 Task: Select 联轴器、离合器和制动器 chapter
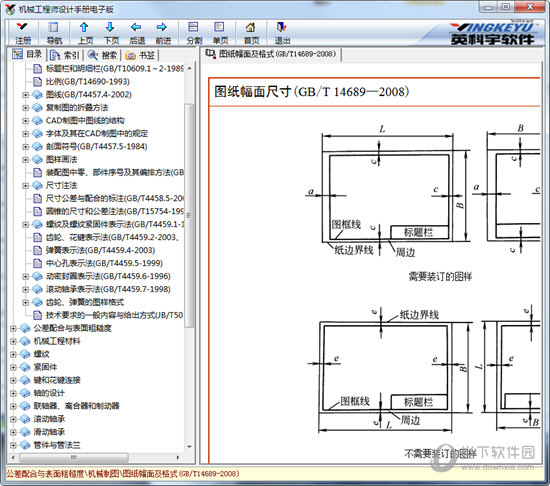[x=76, y=406]
